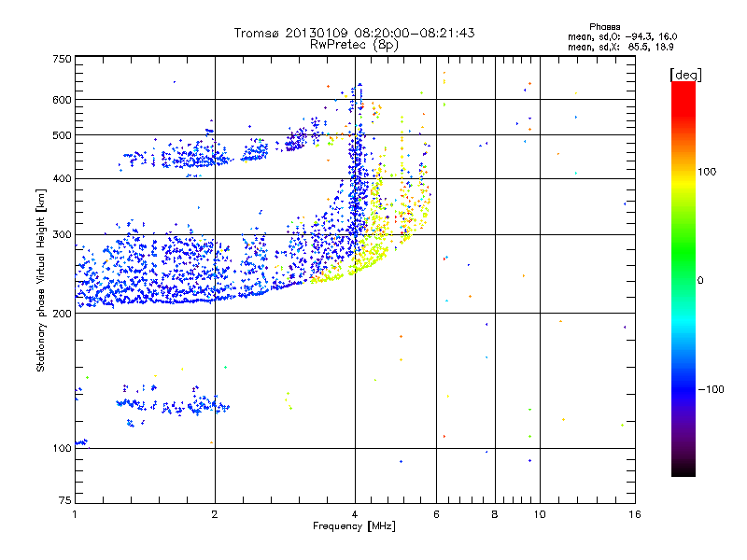Screen dimensions: 747x560
Task: Click the y-axis tick label "500"
Action: (x=62, y=135)
